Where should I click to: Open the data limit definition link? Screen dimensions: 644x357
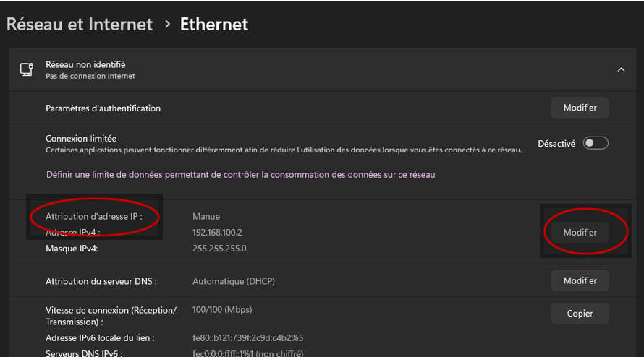tap(240, 175)
